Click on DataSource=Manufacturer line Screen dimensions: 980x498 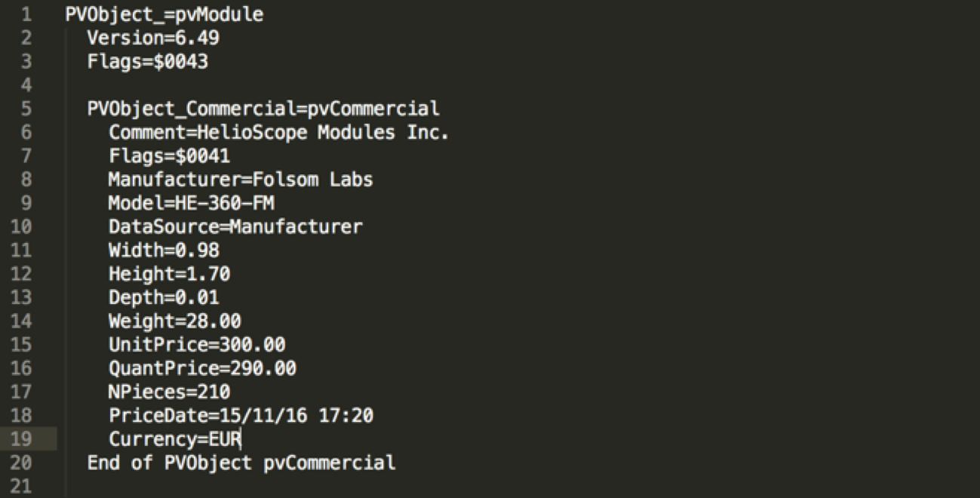pyautogui.click(x=235, y=226)
